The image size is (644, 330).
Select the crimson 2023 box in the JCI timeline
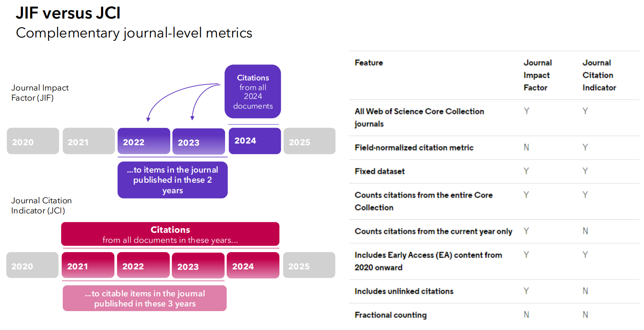pyautogui.click(x=198, y=266)
